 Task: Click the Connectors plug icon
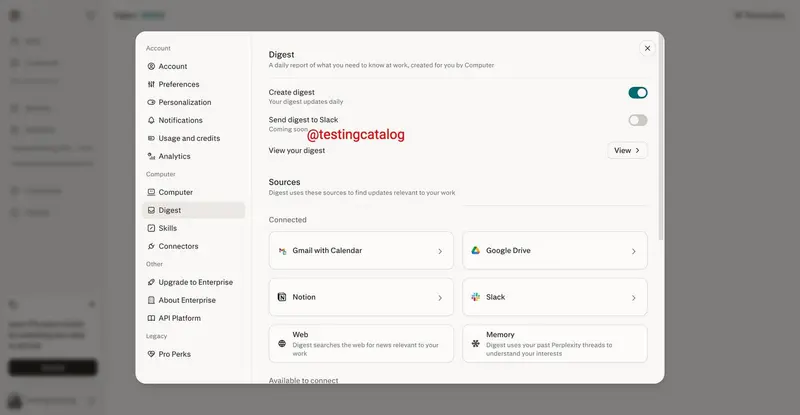pos(151,246)
